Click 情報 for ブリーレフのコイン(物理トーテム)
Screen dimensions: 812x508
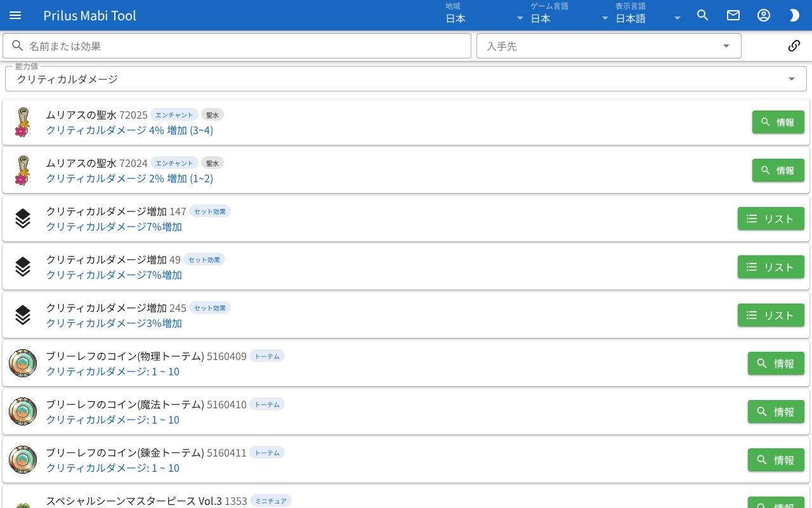pyautogui.click(x=776, y=363)
